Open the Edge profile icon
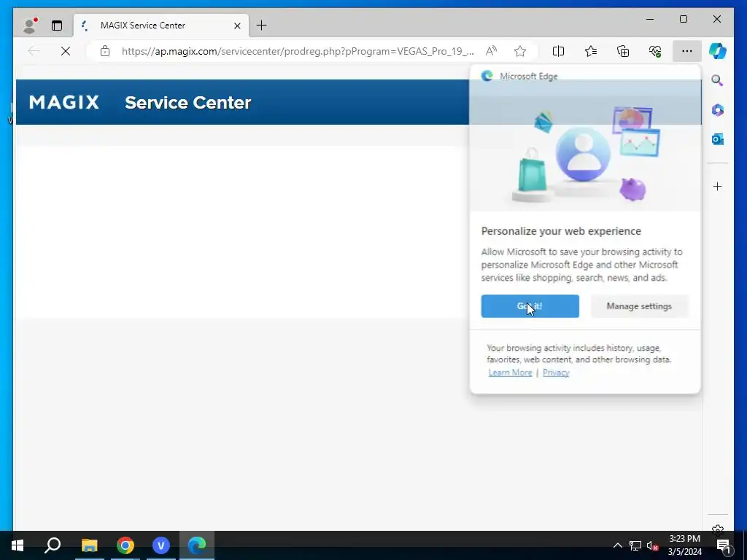This screenshot has width=747, height=560. (x=30, y=26)
